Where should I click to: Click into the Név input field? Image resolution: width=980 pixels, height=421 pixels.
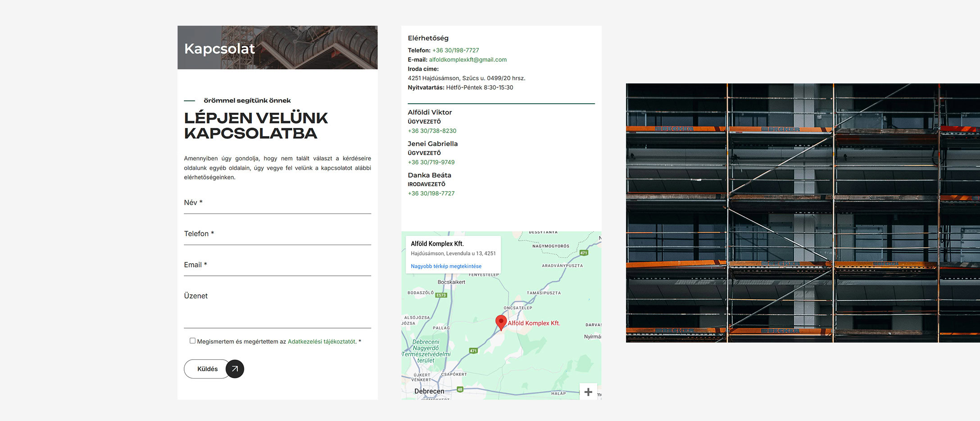[277, 203]
